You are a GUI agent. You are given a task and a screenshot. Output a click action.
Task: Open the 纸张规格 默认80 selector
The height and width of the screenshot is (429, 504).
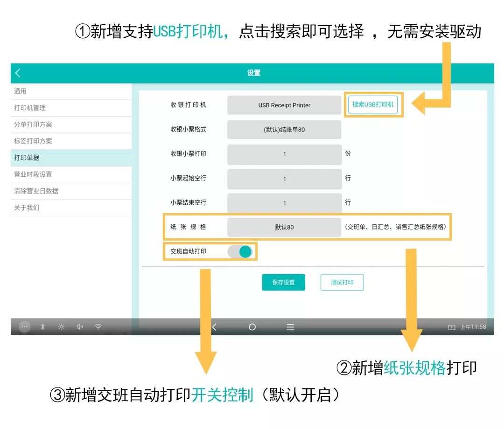tap(284, 228)
